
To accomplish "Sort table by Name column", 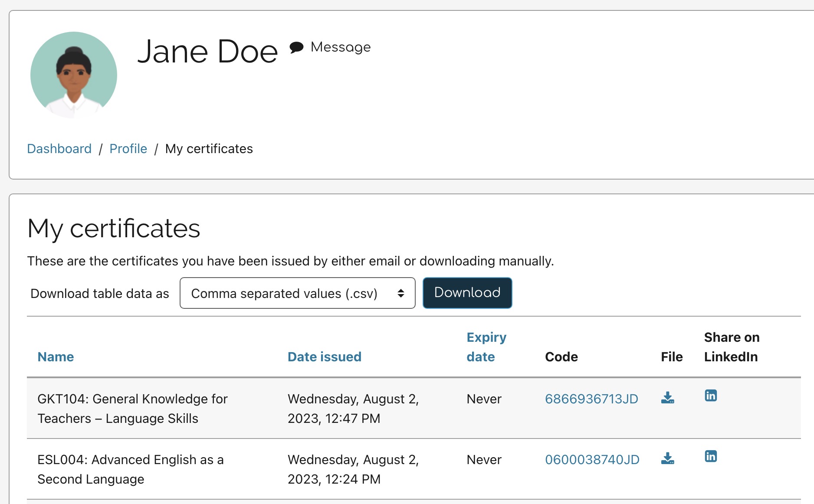I will pos(56,357).
